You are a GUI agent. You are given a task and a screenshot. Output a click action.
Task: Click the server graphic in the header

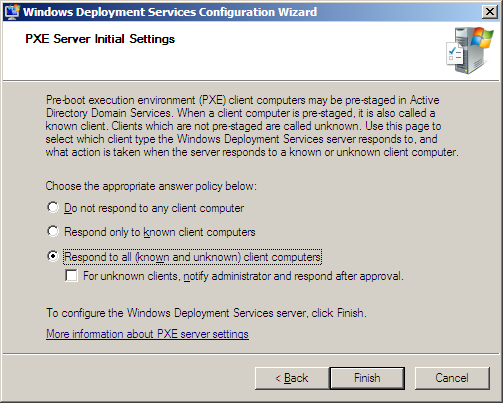click(470, 50)
